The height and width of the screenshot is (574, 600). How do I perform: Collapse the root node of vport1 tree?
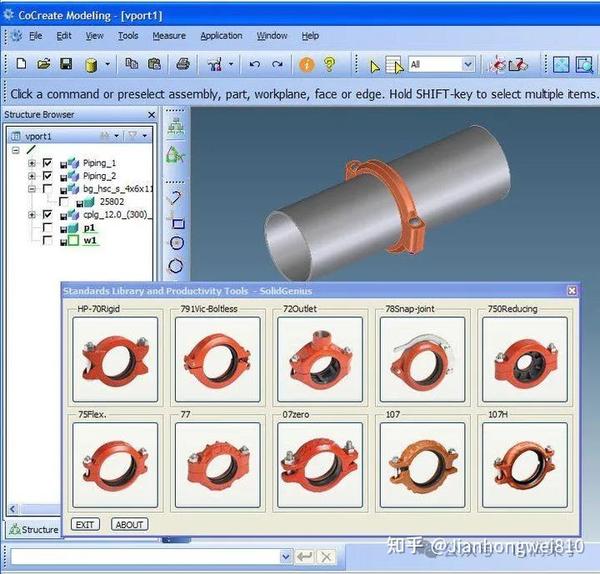[15, 150]
